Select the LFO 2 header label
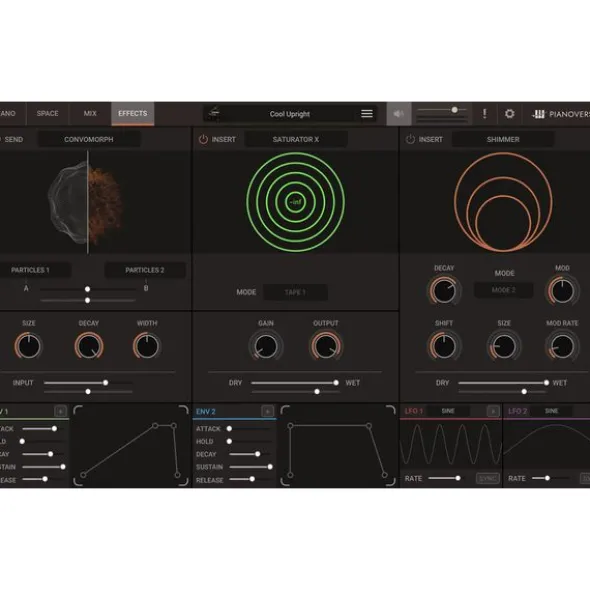This screenshot has height=591, width=590. 517,411
